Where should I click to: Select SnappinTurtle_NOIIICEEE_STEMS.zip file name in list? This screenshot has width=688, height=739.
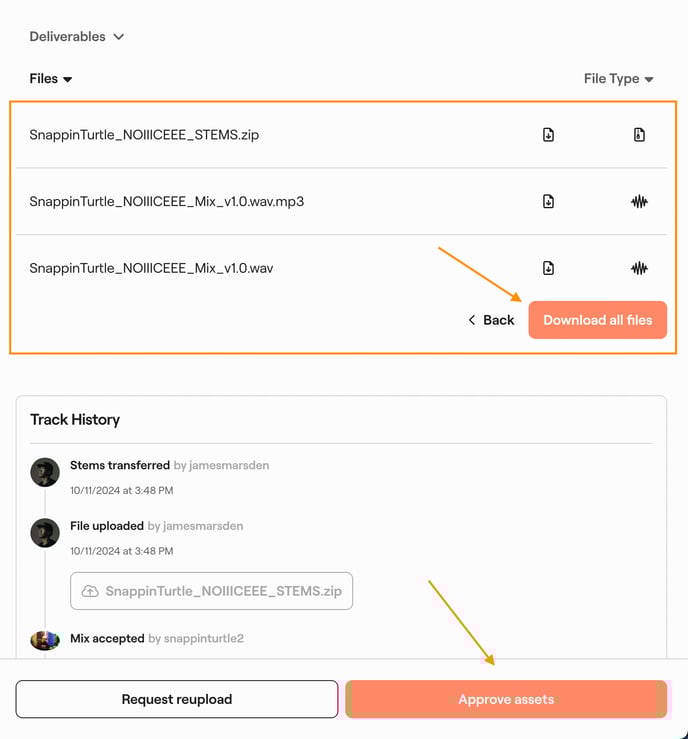[x=144, y=135]
